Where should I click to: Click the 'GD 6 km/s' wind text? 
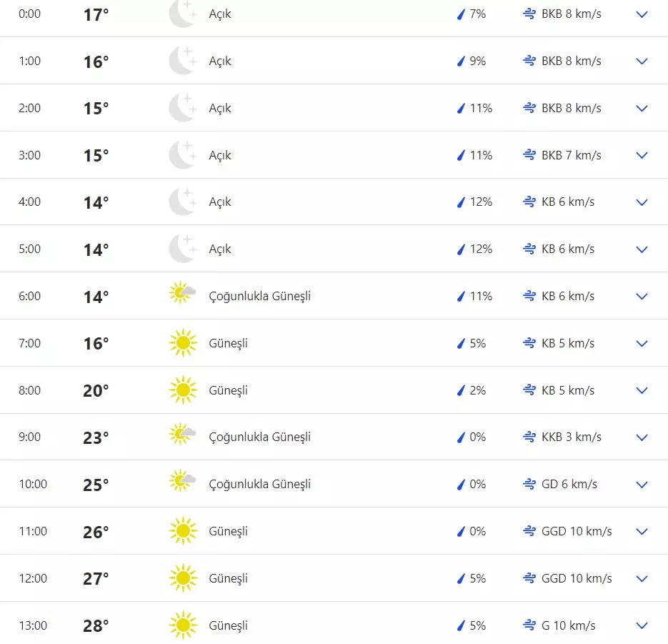tap(568, 484)
